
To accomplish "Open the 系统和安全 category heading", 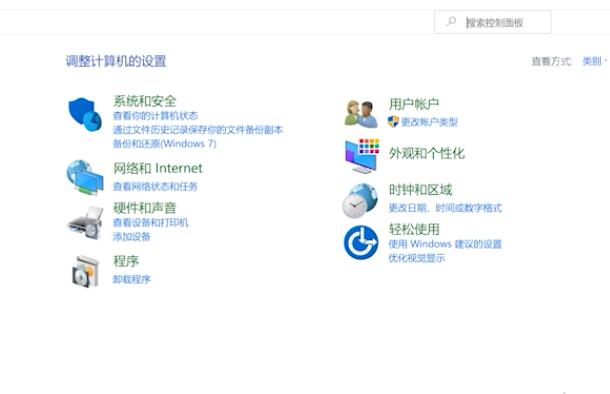I will pos(145,101).
